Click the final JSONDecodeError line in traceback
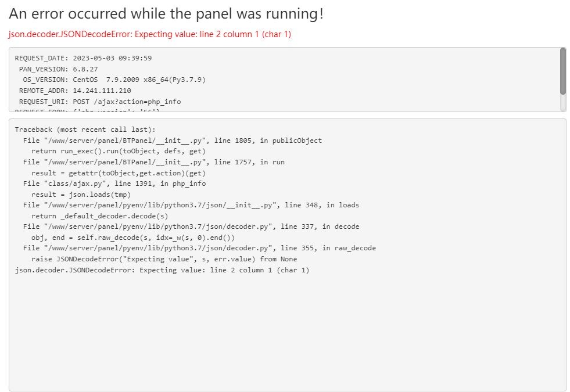Screen dimensions: 570x392 (x=162, y=270)
